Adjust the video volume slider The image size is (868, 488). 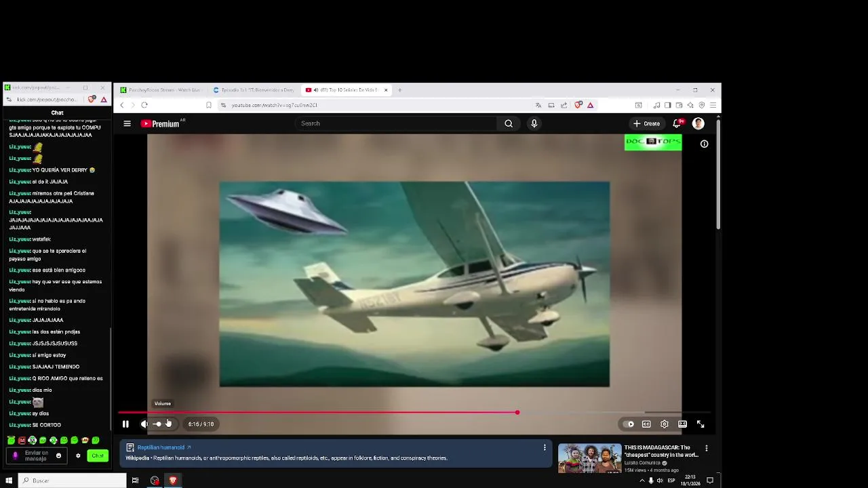tap(163, 424)
